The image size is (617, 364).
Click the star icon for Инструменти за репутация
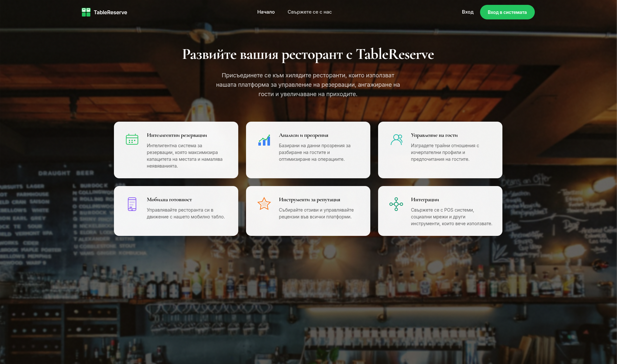[264, 204]
